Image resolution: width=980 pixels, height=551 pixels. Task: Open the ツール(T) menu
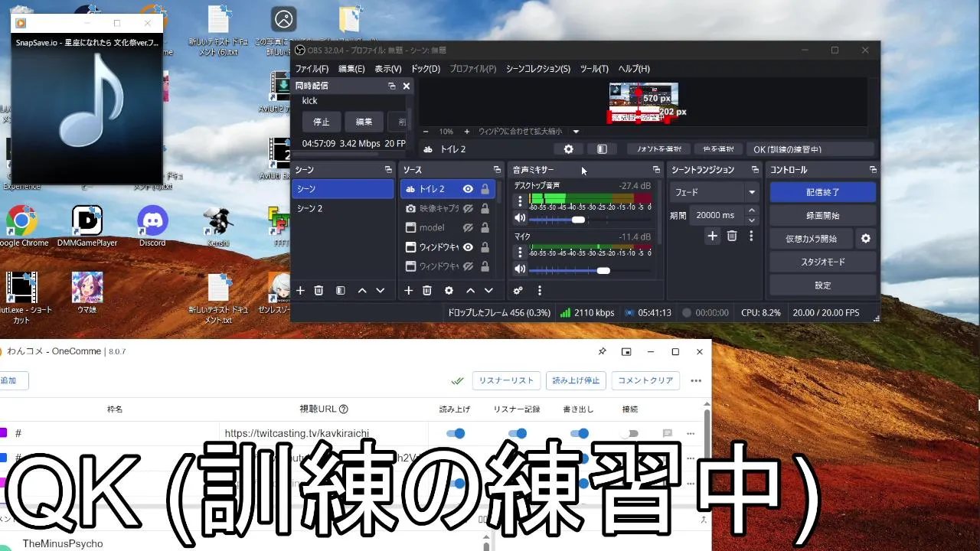(x=594, y=69)
